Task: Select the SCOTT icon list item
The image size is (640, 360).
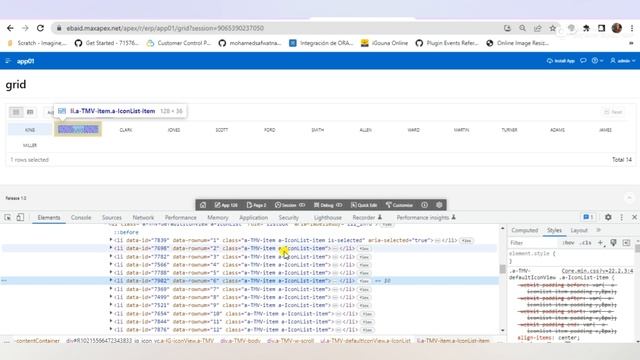Action: point(222,130)
